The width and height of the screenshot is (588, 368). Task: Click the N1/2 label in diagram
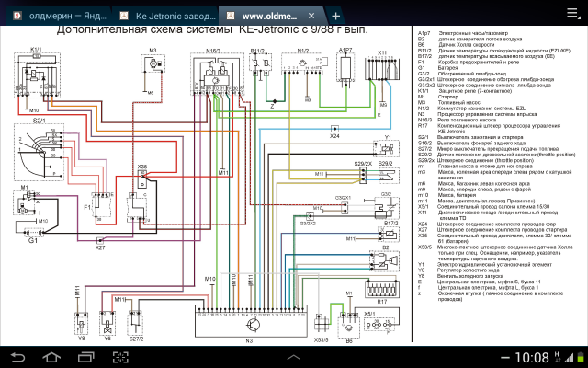point(302,51)
